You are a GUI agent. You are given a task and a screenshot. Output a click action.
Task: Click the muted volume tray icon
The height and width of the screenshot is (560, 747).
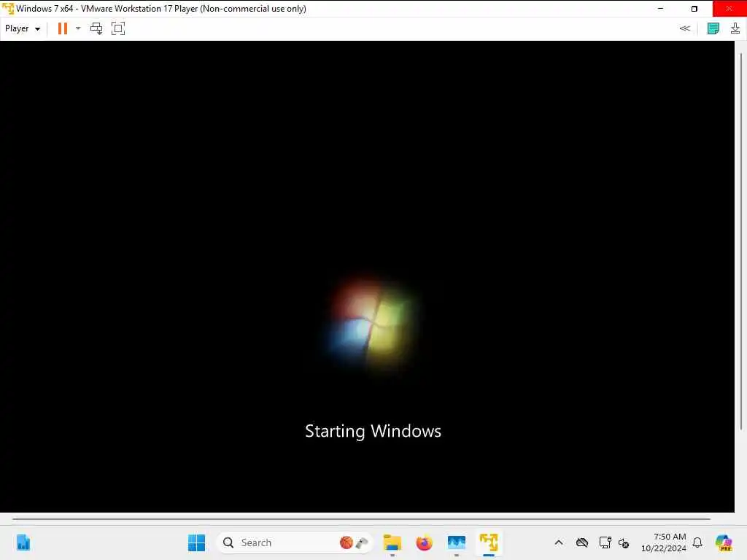[x=624, y=542]
